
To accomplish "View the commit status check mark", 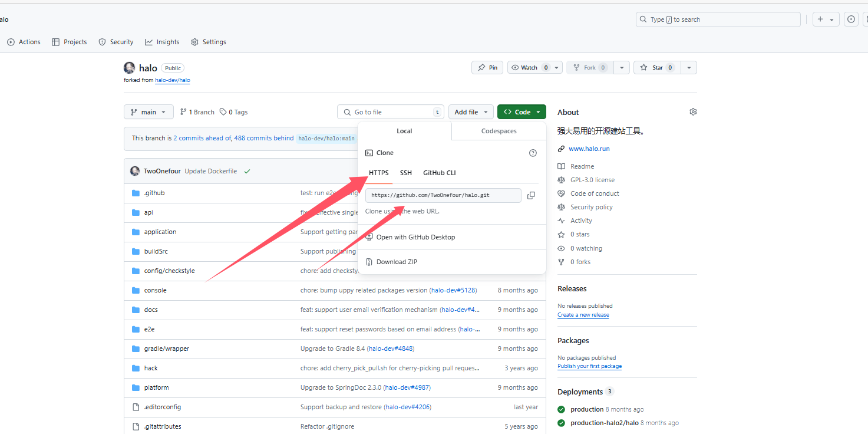I will (247, 171).
